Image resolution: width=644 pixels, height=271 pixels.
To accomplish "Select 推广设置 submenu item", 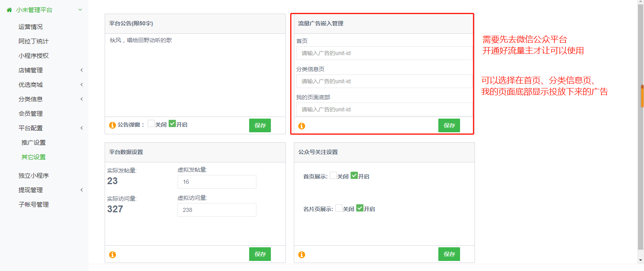I will [33, 143].
